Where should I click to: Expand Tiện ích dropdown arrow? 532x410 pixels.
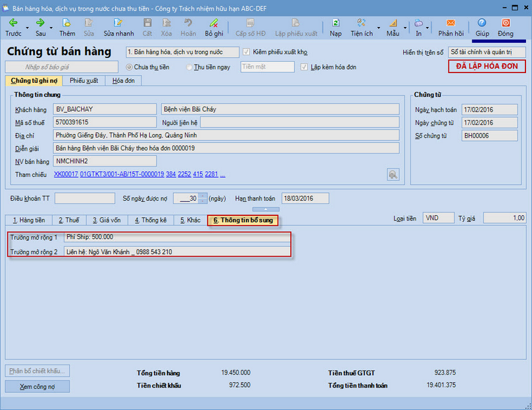379,28
